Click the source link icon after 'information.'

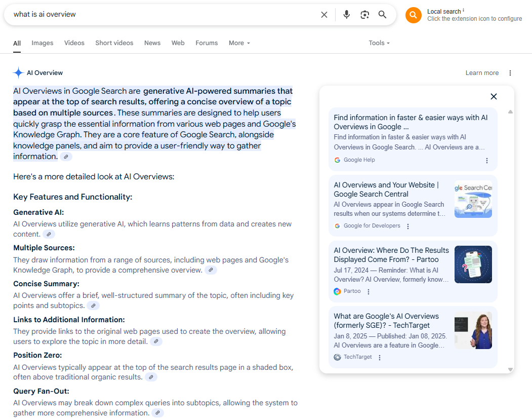click(66, 157)
